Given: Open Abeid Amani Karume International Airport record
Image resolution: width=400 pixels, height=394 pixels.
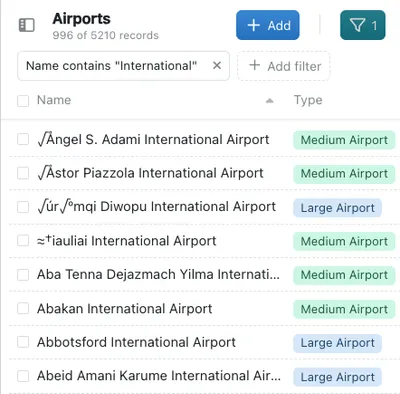Looking at the screenshot, I should [159, 376].
